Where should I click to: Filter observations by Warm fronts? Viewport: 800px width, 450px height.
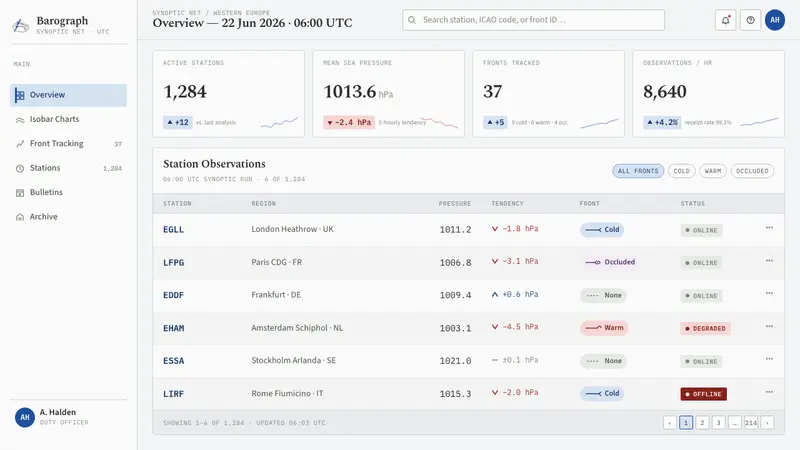pyautogui.click(x=713, y=171)
